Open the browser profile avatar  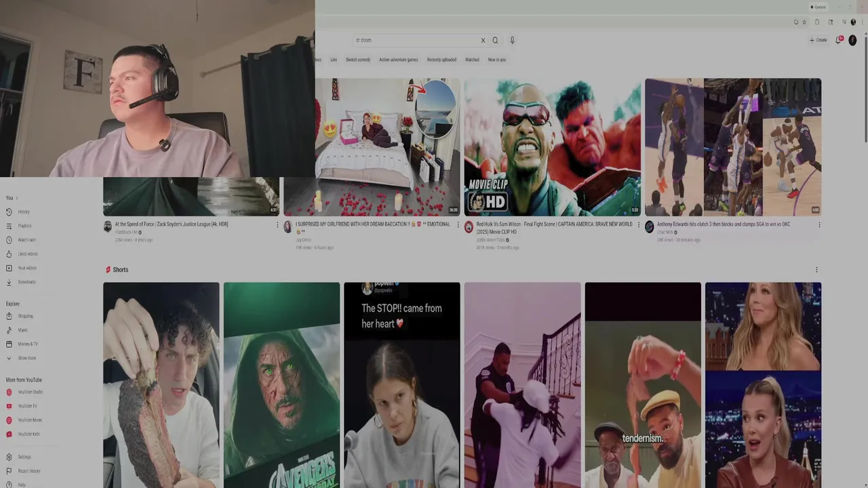pyautogui.click(x=853, y=22)
